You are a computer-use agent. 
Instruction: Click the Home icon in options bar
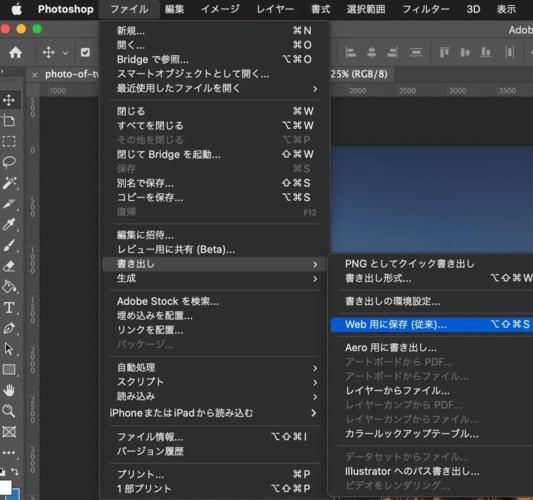pos(15,53)
